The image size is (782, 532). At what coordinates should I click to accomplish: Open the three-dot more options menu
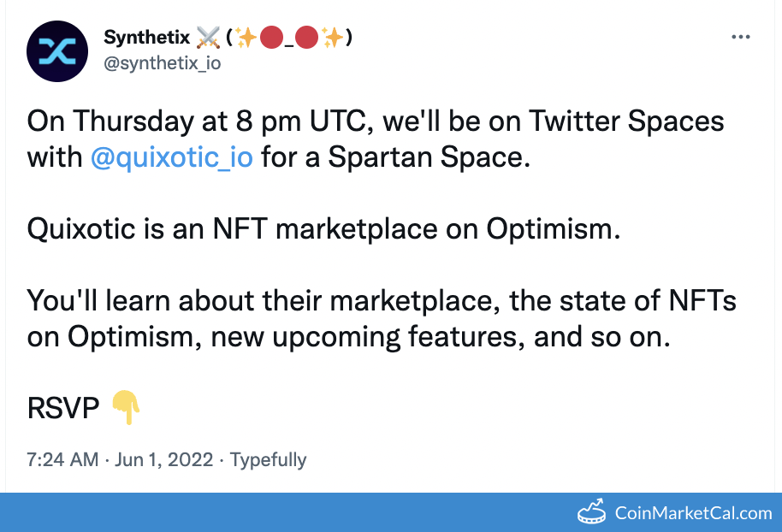741,38
